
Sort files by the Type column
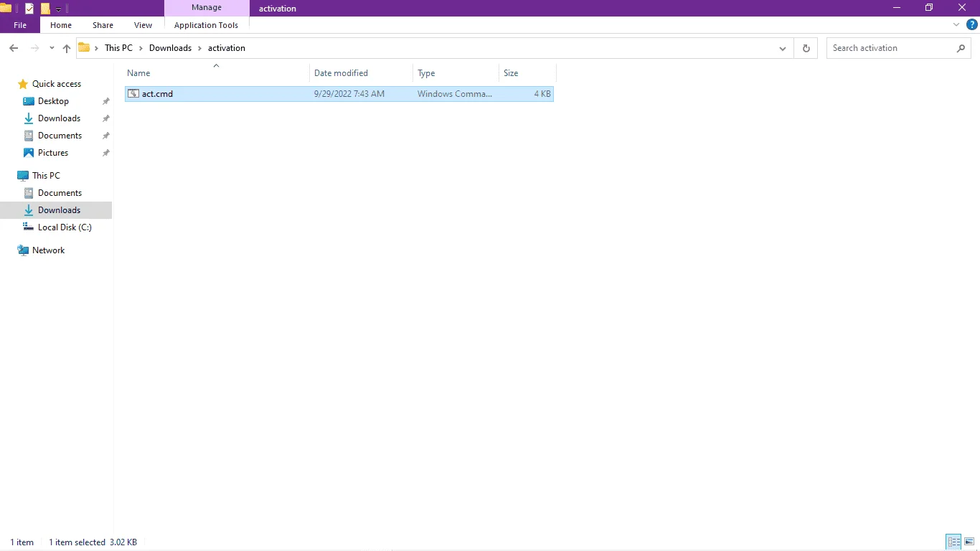point(456,73)
